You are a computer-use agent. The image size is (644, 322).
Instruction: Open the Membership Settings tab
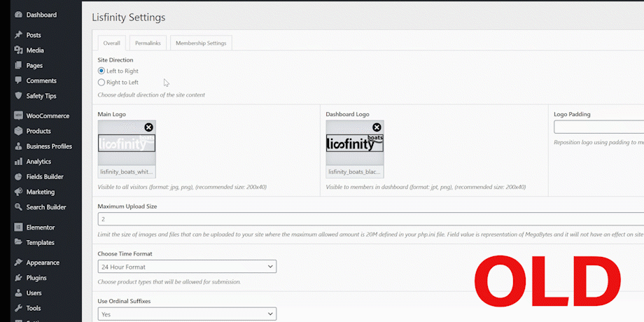201,43
